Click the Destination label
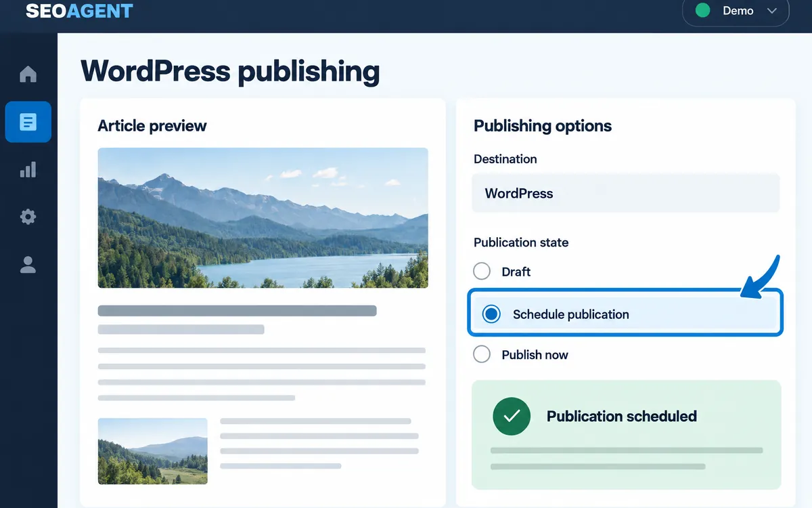This screenshot has height=508, width=812. [505, 159]
